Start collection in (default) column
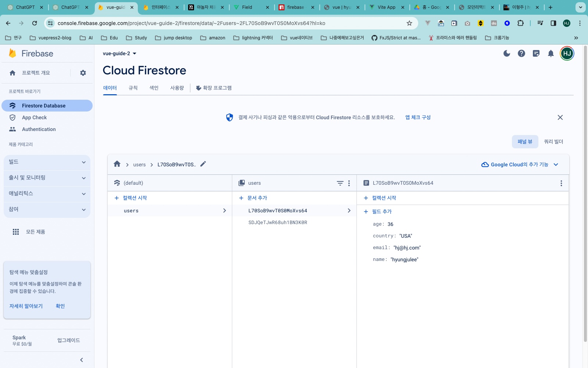The image size is (588, 368). [131, 198]
